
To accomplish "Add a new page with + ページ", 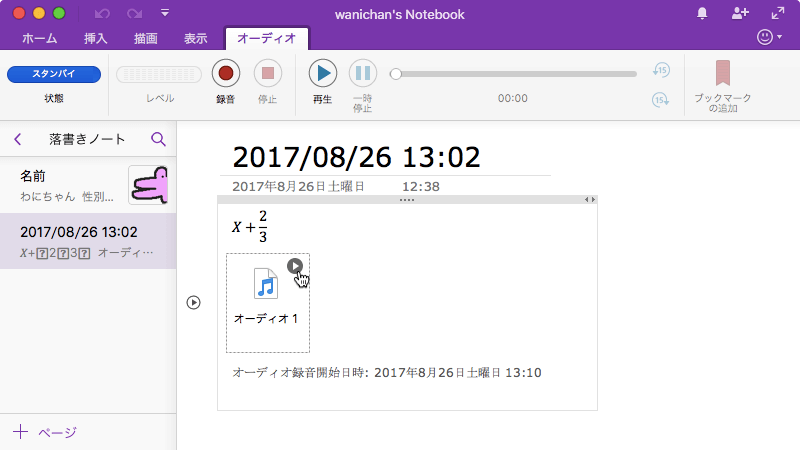I will click(45, 432).
